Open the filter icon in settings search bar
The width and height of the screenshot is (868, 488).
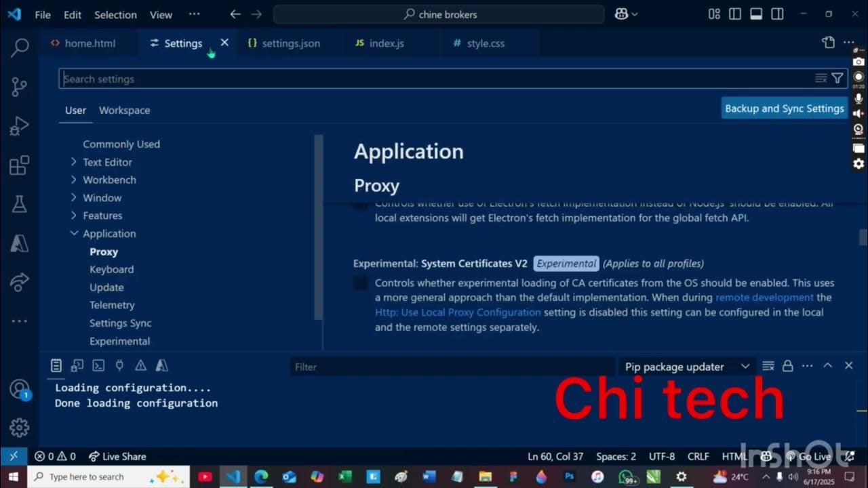(x=837, y=77)
